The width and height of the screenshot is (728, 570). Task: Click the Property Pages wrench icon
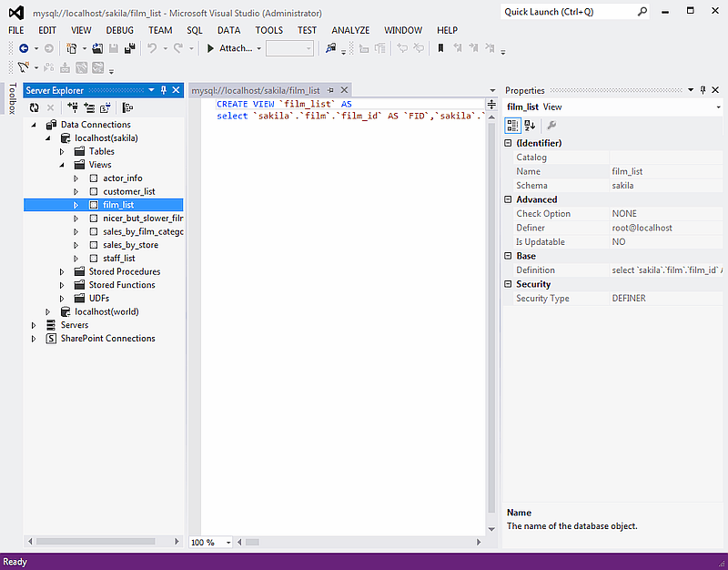click(551, 126)
